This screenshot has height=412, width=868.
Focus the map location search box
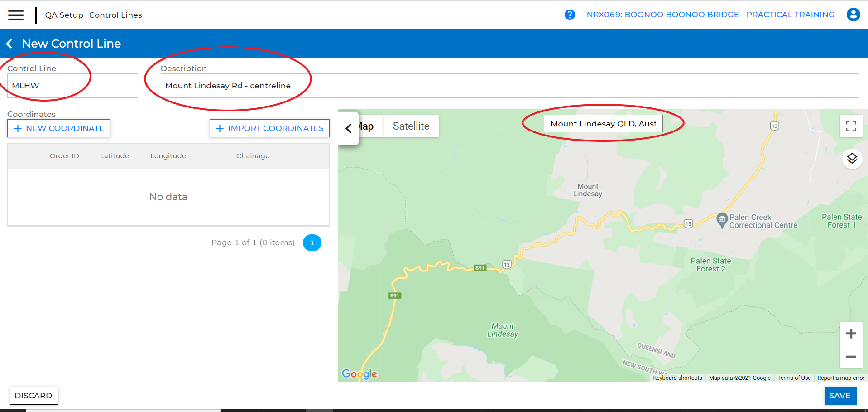point(603,124)
